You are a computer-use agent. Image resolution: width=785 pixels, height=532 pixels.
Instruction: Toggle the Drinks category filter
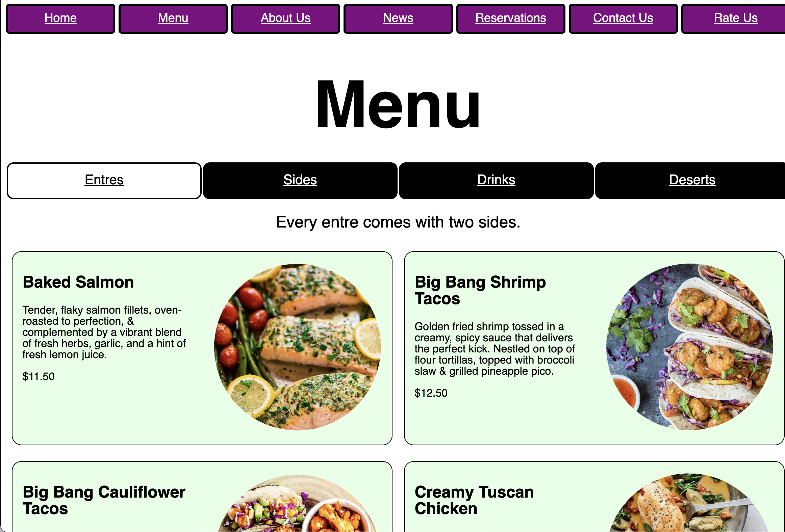click(x=496, y=179)
